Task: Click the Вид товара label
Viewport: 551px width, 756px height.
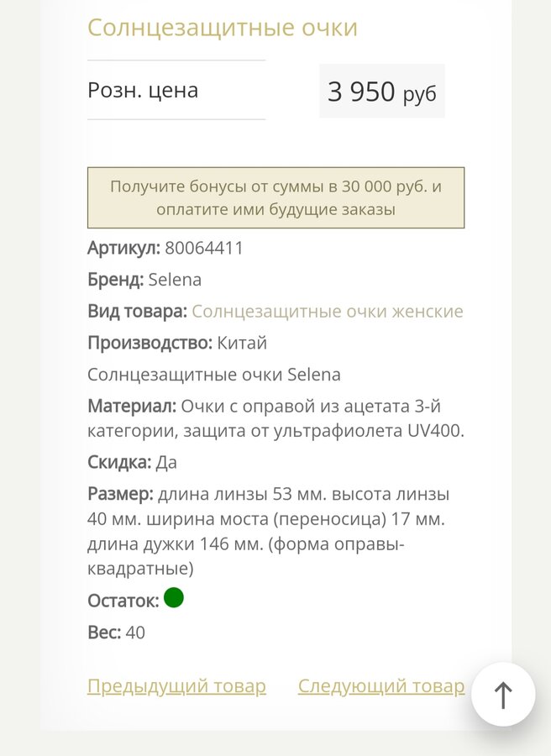Action: 138,312
